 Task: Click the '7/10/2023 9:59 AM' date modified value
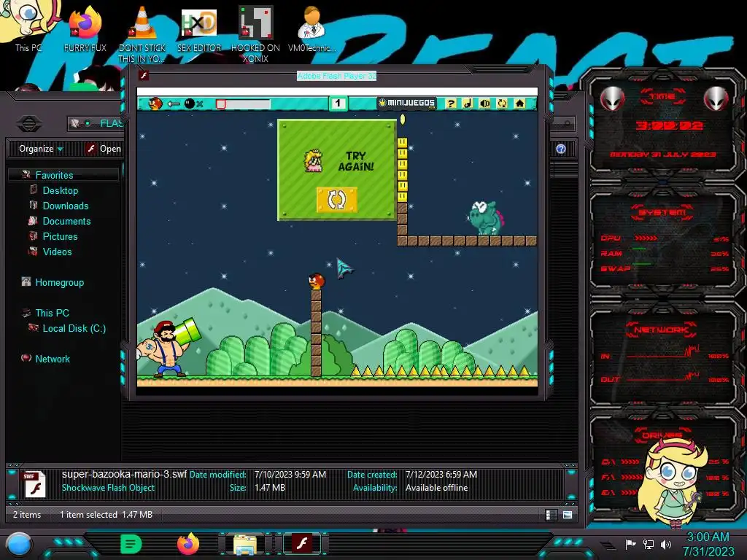click(290, 474)
